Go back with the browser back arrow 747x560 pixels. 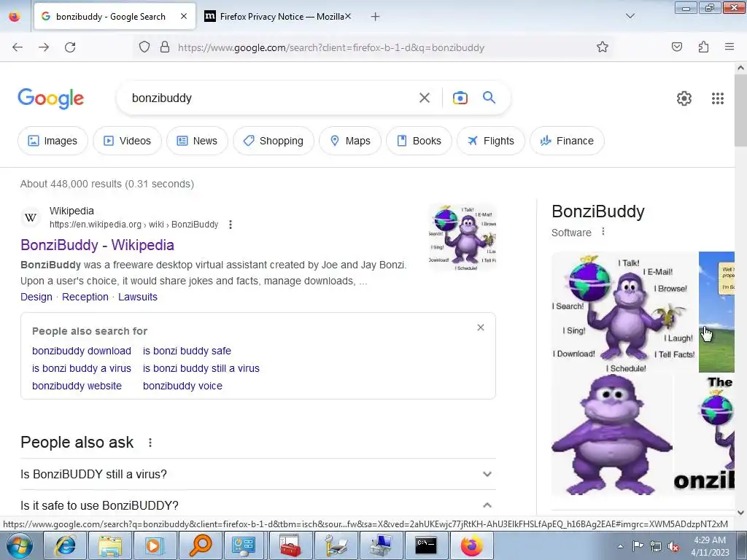18,47
